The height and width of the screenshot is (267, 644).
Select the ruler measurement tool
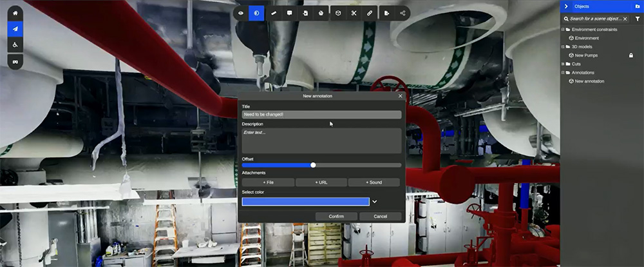click(274, 13)
